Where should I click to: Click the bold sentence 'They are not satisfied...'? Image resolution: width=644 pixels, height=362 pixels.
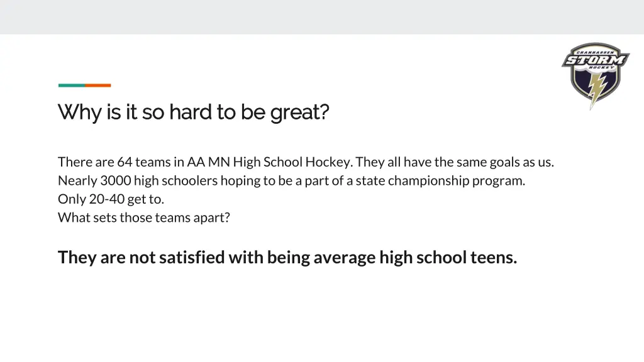tap(287, 258)
